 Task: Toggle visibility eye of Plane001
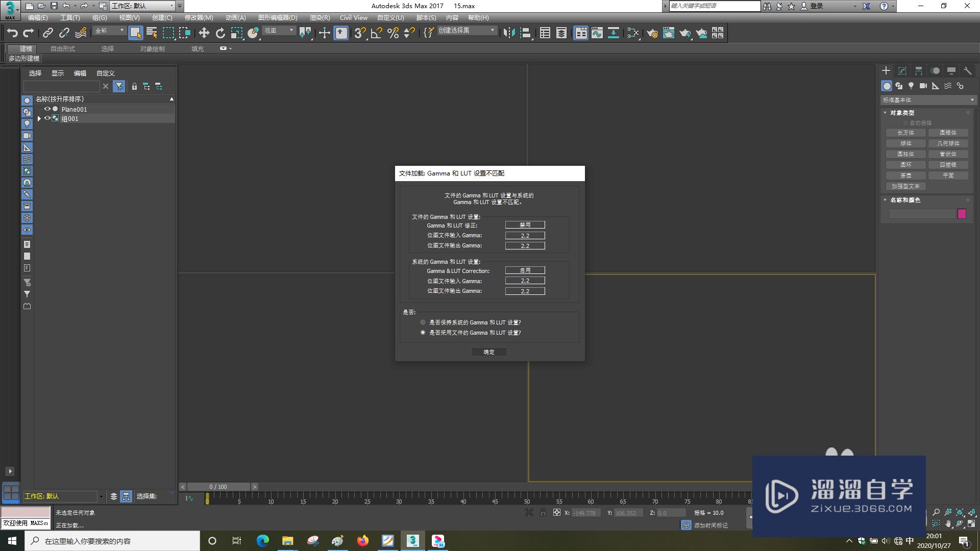coord(47,109)
